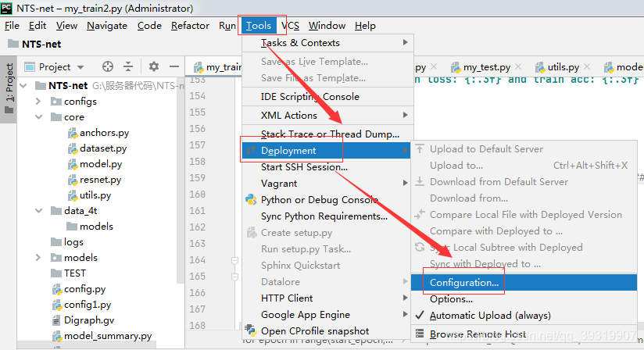The height and width of the screenshot is (350, 644).
Task: Toggle Automatic Upload (always) checkmark
Action: (x=420, y=316)
